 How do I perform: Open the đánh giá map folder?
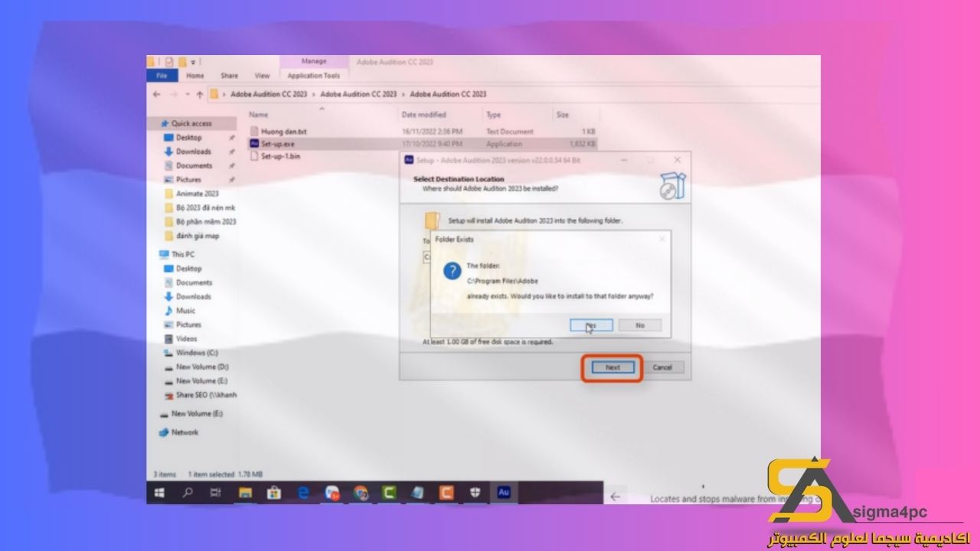pyautogui.click(x=198, y=236)
